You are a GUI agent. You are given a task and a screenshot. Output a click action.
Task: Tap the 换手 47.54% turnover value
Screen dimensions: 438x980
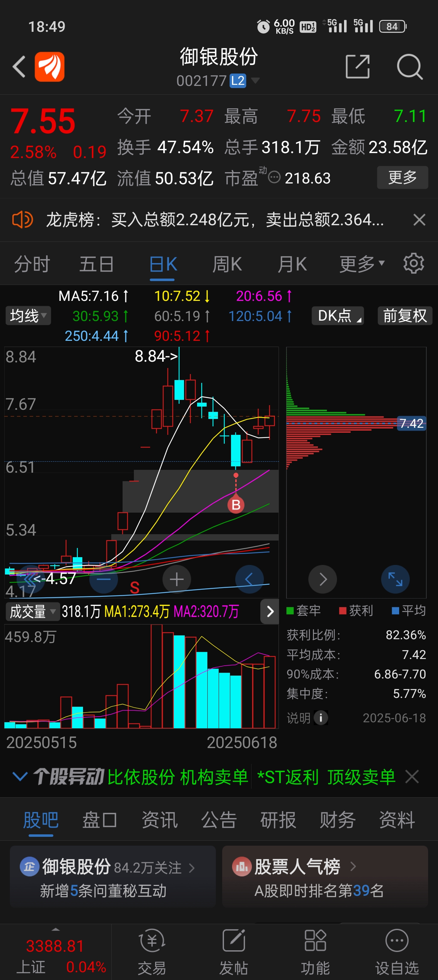(x=165, y=147)
